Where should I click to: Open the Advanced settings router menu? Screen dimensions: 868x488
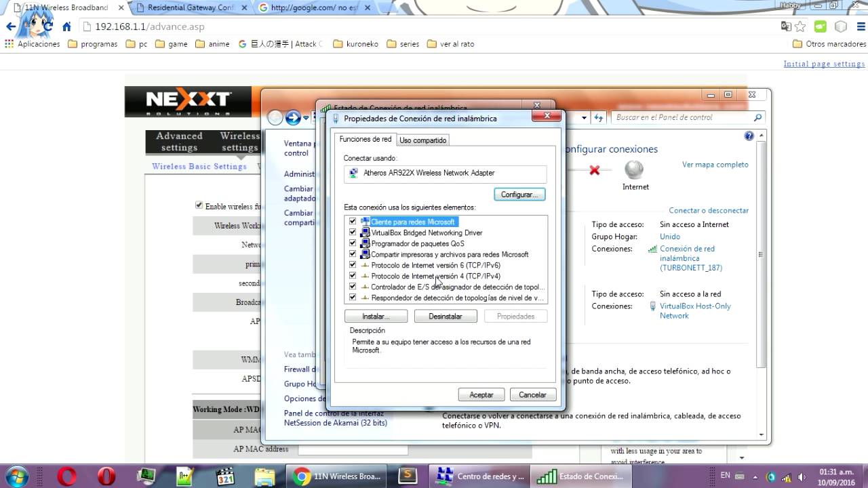[179, 142]
